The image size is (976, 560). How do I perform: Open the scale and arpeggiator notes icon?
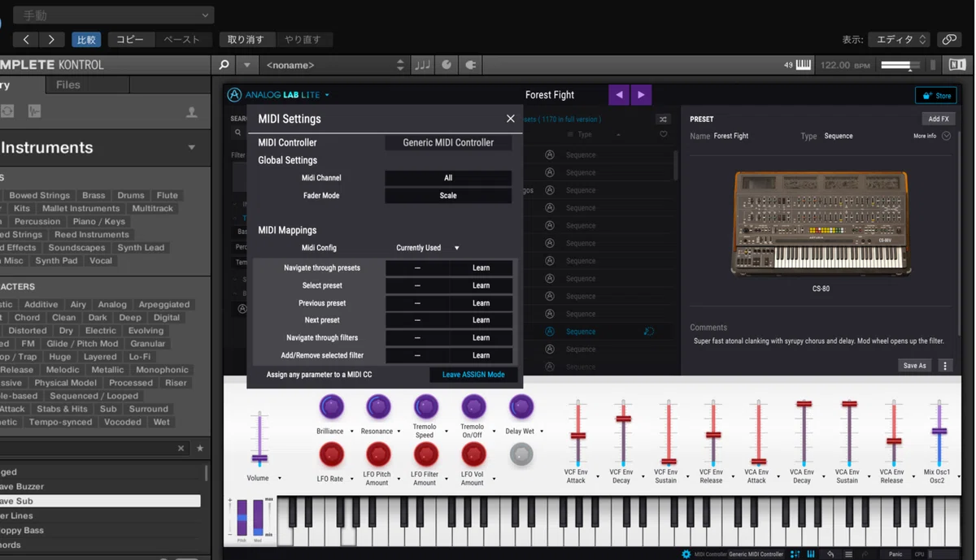coord(423,65)
